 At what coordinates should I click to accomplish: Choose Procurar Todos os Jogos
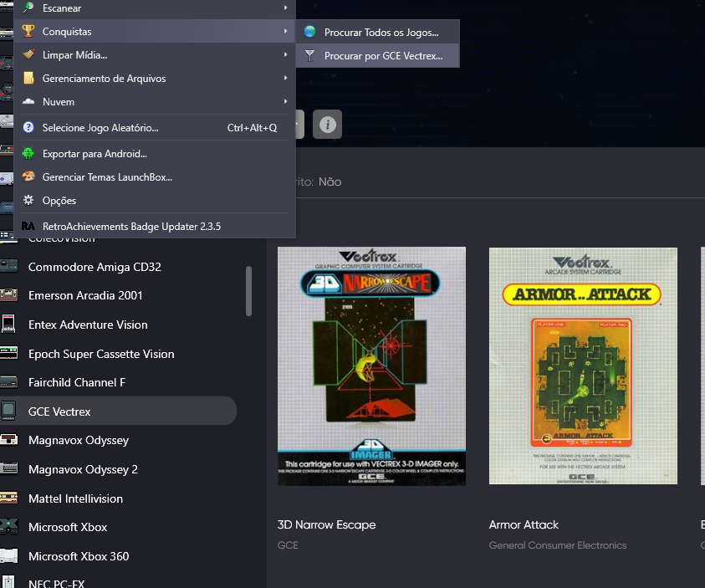click(x=378, y=32)
